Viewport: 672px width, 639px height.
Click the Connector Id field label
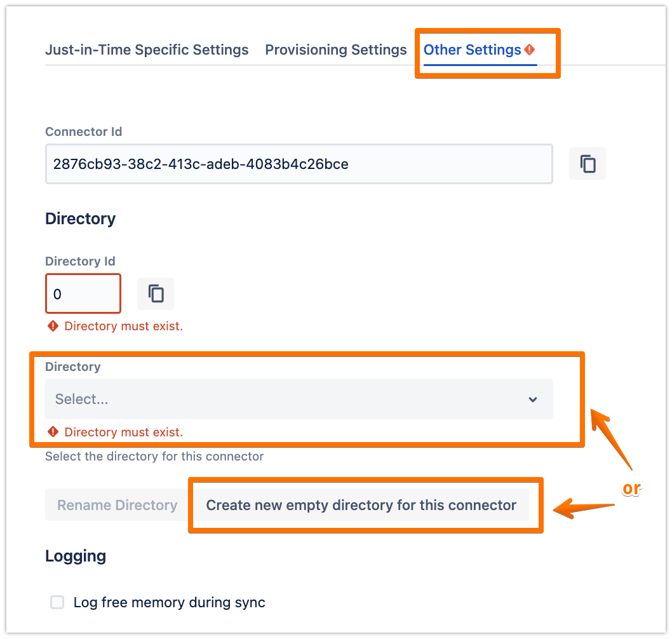[x=84, y=132]
